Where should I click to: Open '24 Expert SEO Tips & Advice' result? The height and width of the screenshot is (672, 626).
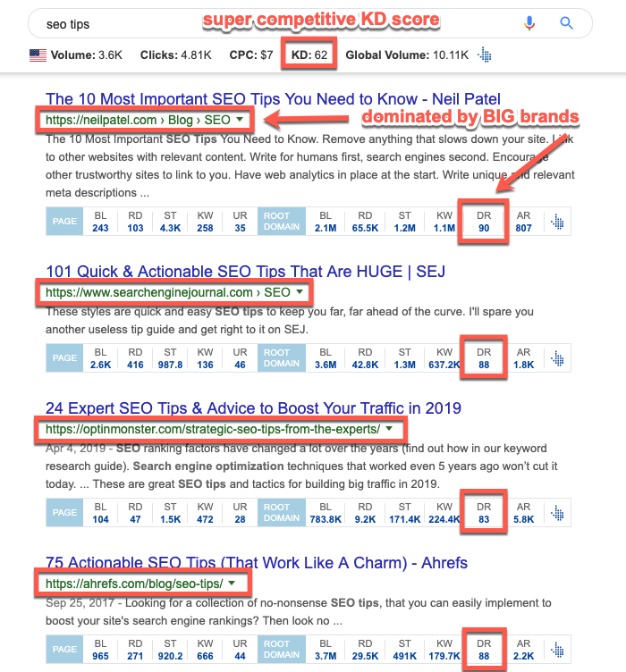(x=253, y=408)
